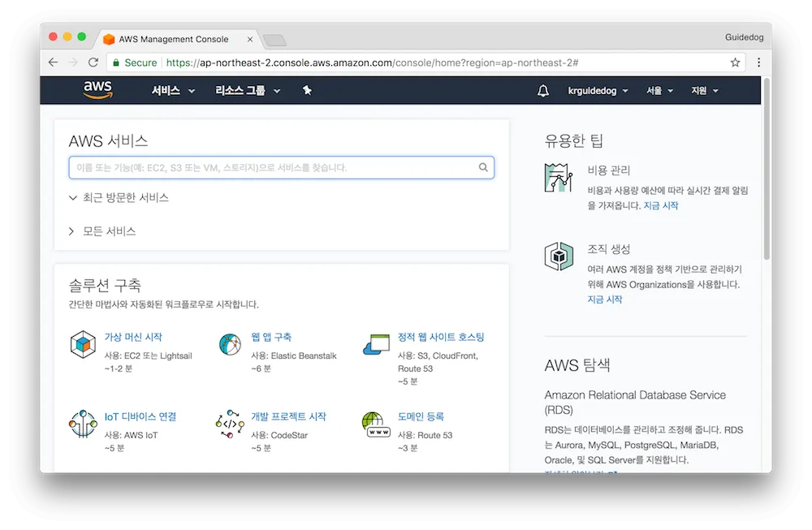Open the 웹 앱 구축 link
The image size is (812, 530).
pyautogui.click(x=271, y=337)
